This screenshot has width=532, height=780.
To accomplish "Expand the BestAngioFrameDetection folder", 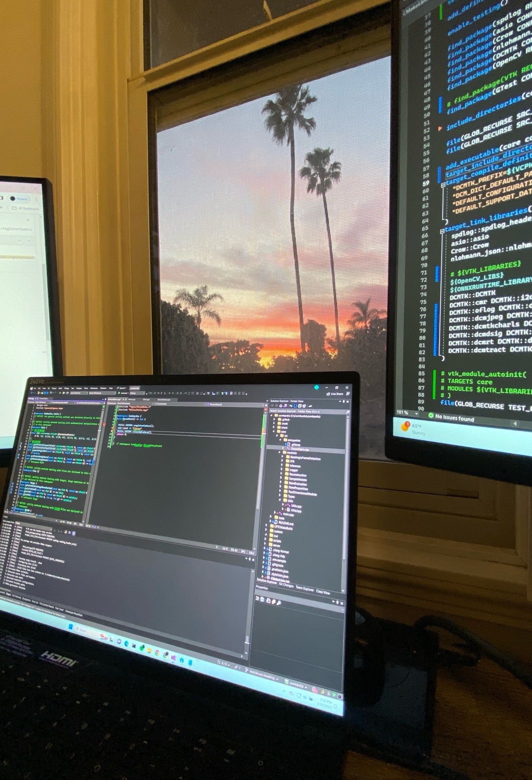I will point(282,456).
